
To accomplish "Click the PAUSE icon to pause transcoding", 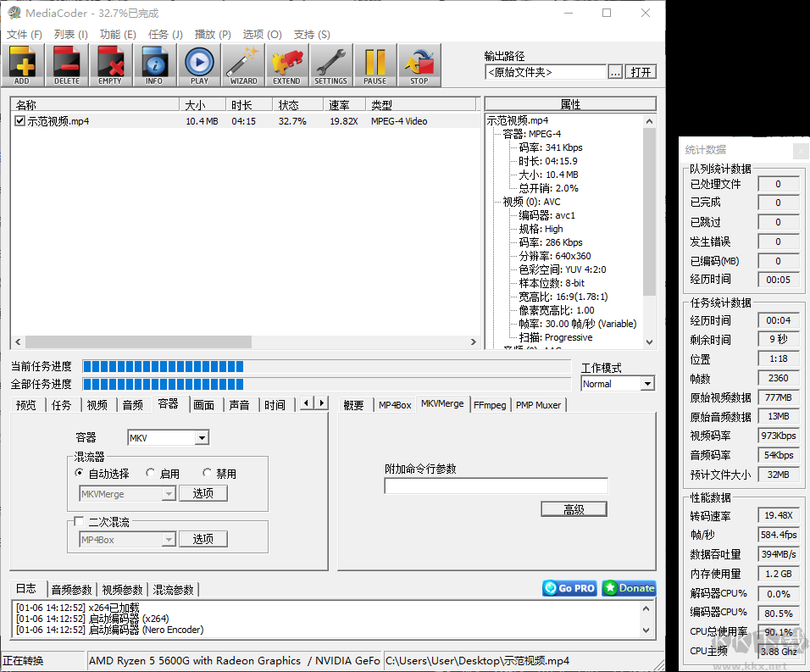I will tap(374, 65).
